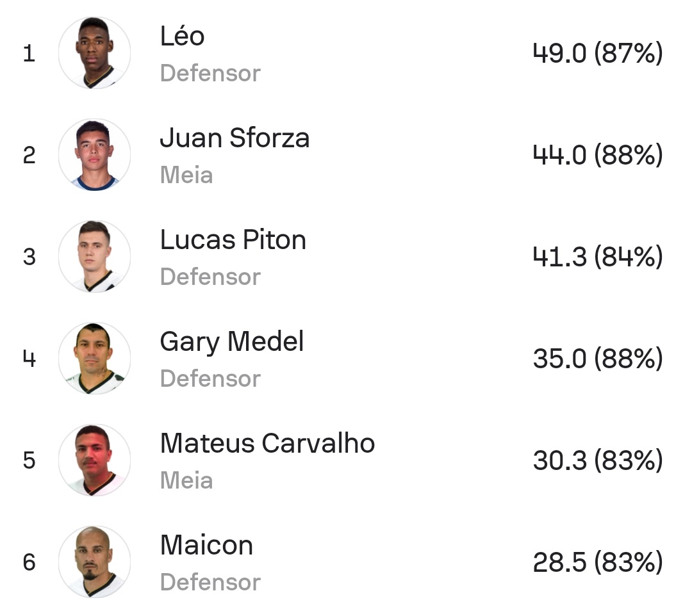Viewport: 692px width, 616px height.
Task: Tap the photo beside Gary Medel
Action: (94, 359)
